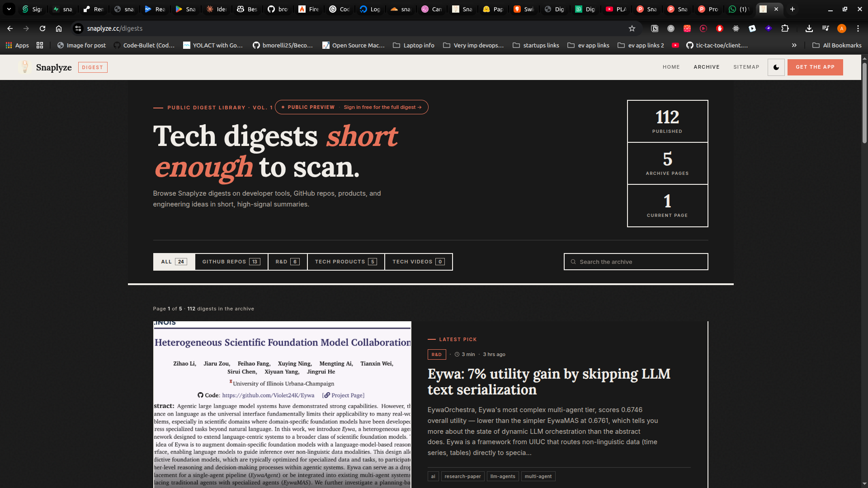This screenshot has height=488, width=868.
Task: Click the DIGEST badge beside the logo
Action: click(x=93, y=67)
